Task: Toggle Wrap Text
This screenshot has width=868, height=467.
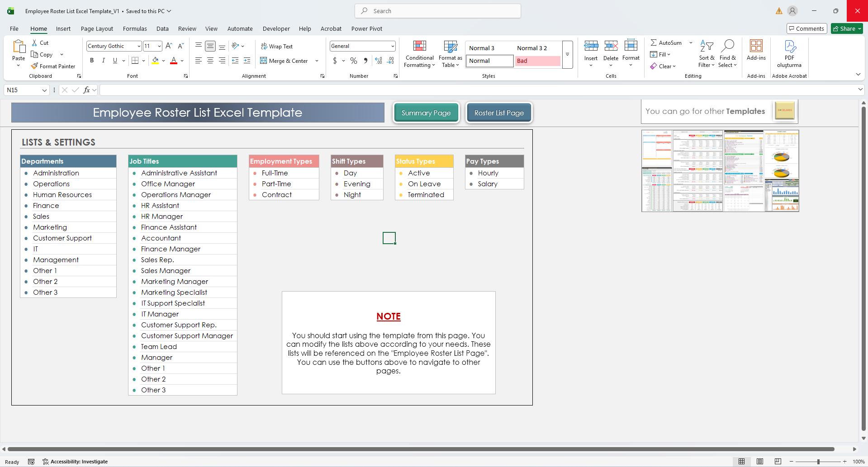Action: (277, 46)
